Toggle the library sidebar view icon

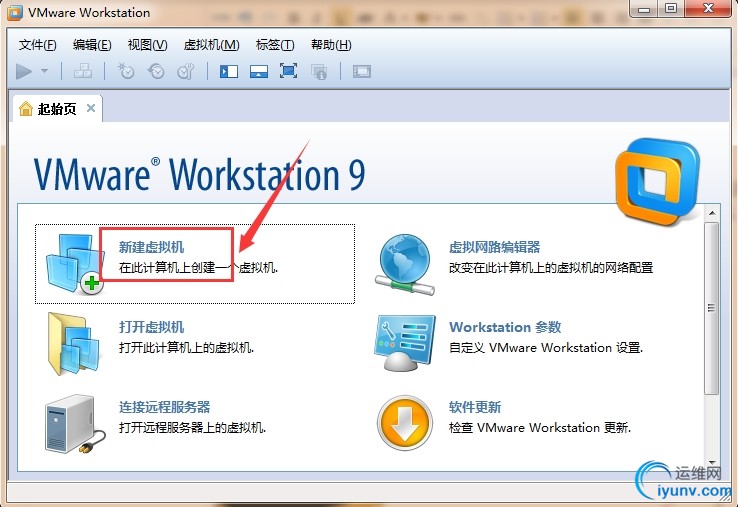[229, 72]
